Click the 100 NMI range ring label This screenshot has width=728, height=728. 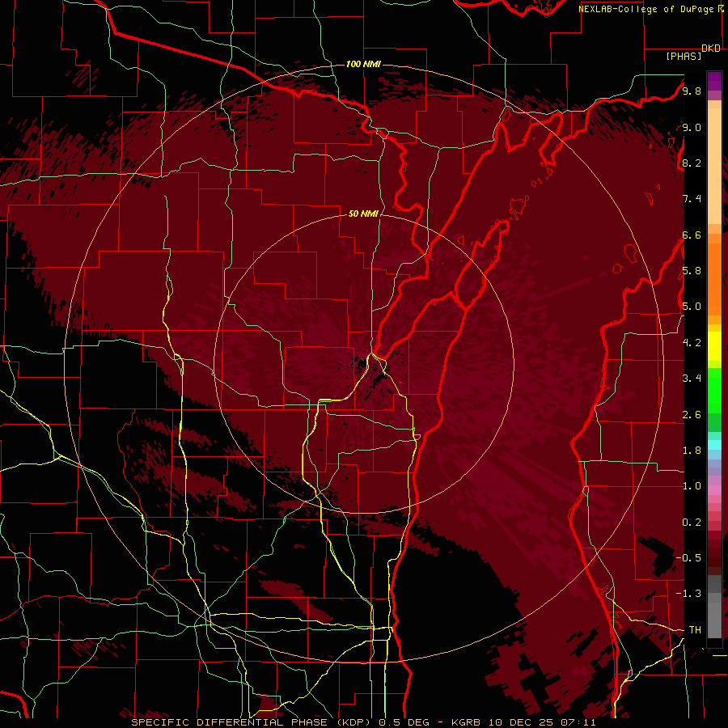pos(363,64)
